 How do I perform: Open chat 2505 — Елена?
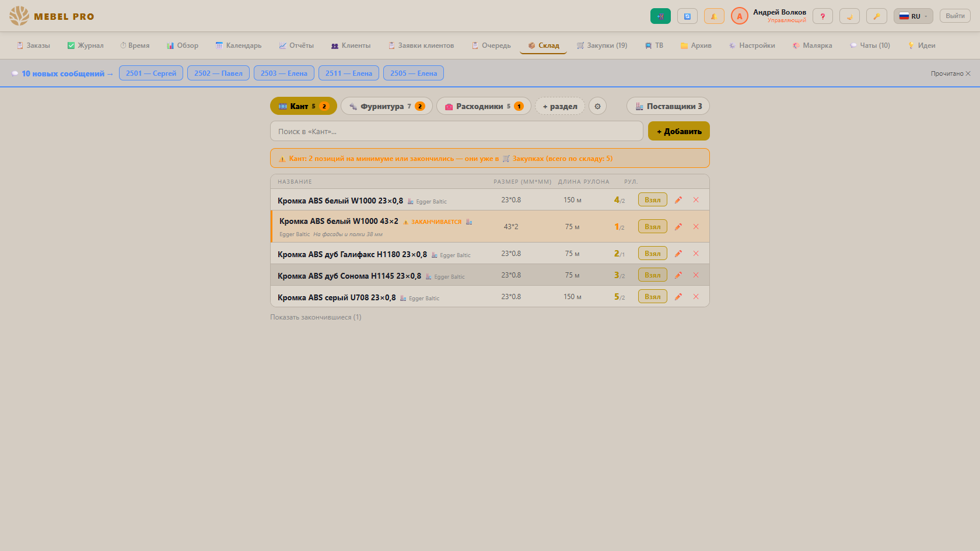414,73
